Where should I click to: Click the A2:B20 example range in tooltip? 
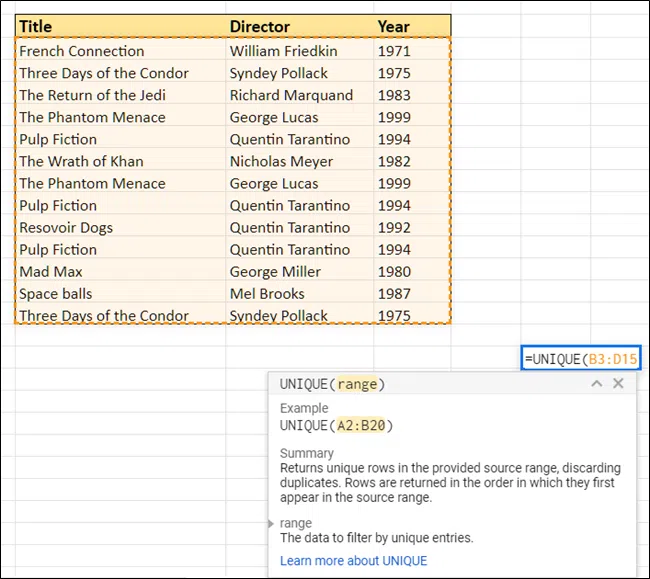point(364,425)
